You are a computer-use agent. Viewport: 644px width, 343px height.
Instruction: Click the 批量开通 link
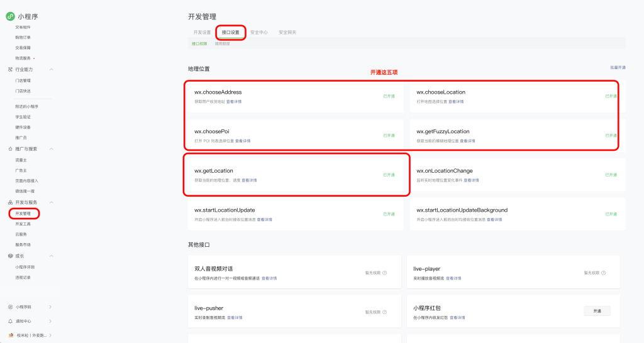point(618,67)
